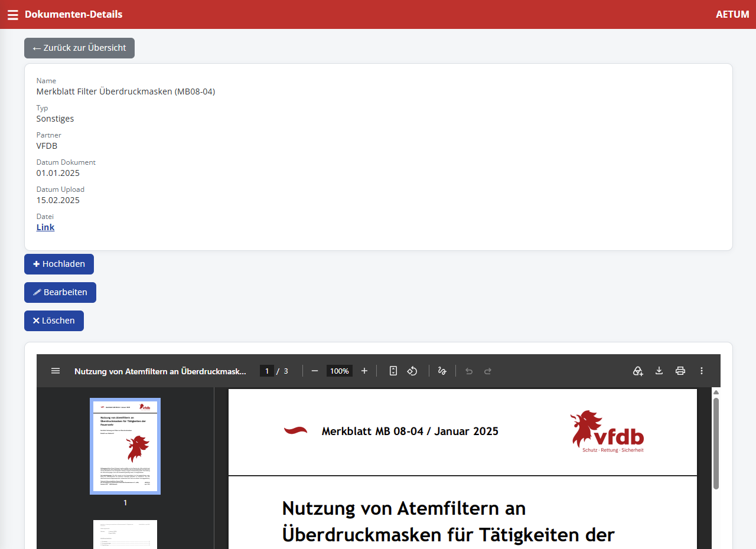Click the AETUM label in header
756x549 pixels.
click(732, 14)
